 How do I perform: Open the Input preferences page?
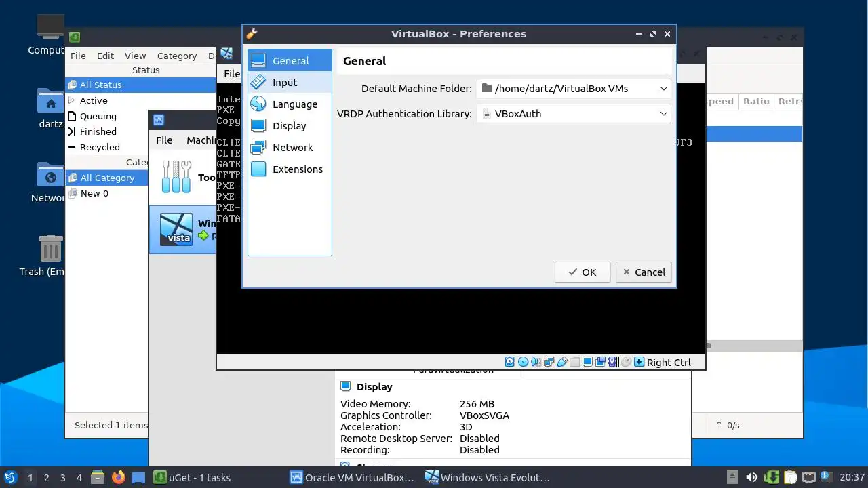click(290, 83)
